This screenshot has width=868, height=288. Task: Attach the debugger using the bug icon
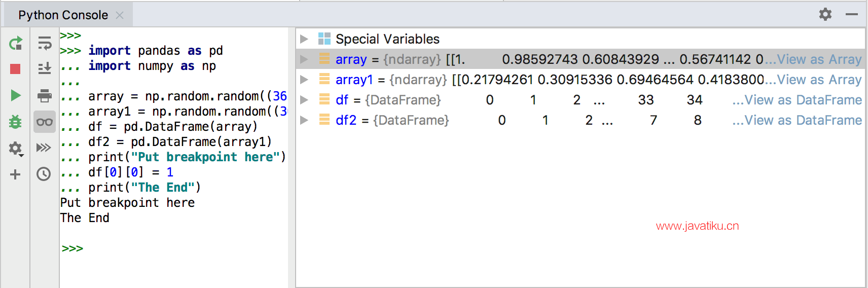(x=15, y=122)
